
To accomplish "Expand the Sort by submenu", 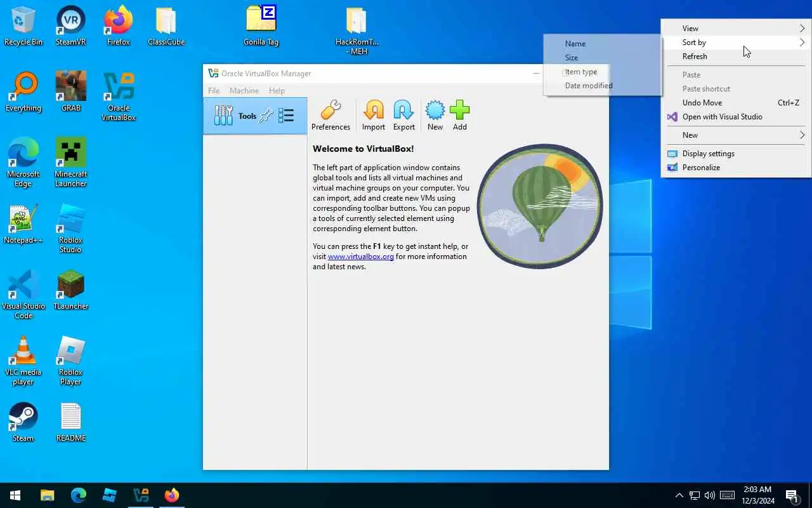I will (x=736, y=43).
